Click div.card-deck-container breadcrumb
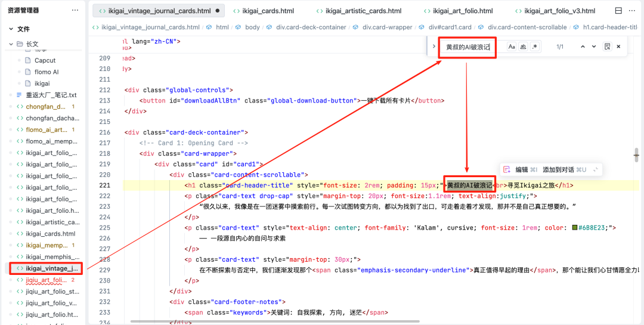Image resolution: width=644 pixels, height=325 pixels. click(x=311, y=27)
